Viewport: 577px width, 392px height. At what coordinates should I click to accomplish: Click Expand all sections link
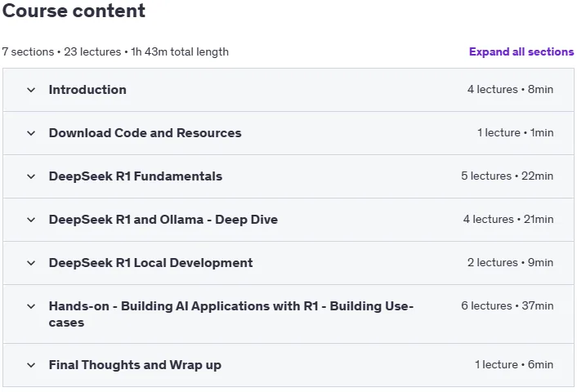coord(521,51)
